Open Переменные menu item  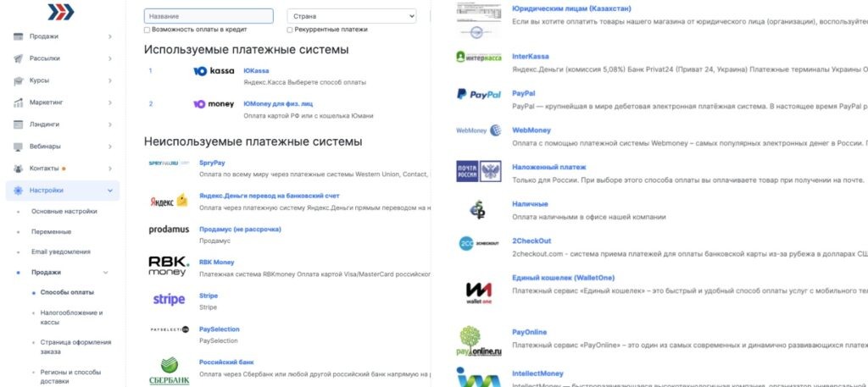pos(52,232)
